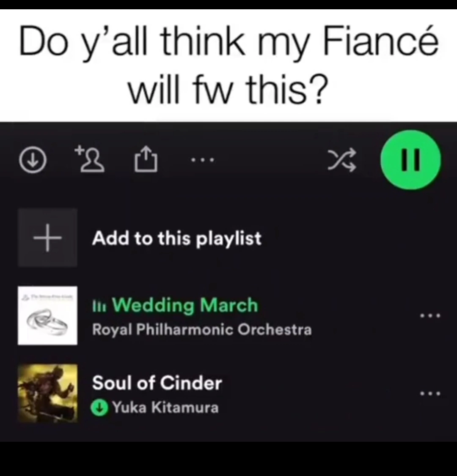Screen dimensions: 457x476
Task: Play the Soul of Cinder track
Action: click(157, 383)
